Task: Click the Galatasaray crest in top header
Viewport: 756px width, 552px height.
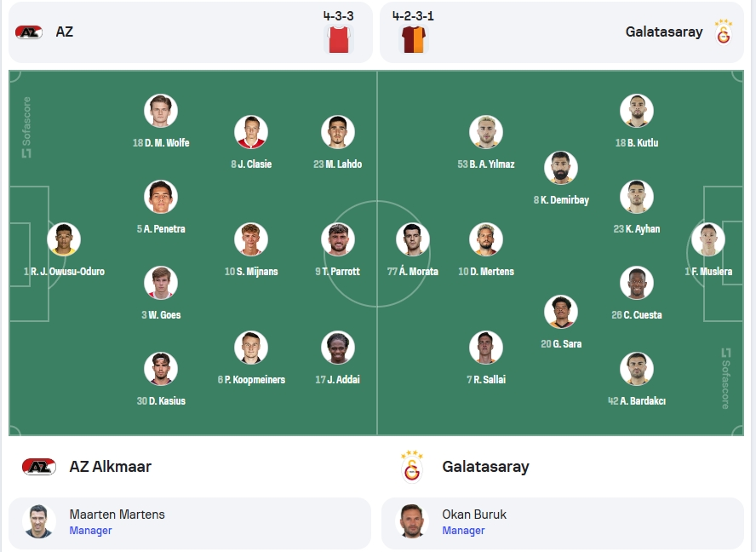Action: [723, 32]
